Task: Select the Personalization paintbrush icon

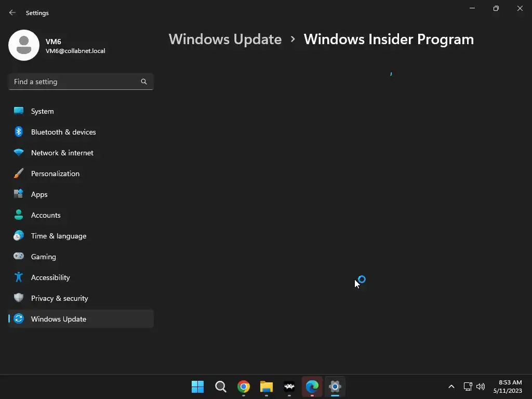Action: tap(19, 174)
